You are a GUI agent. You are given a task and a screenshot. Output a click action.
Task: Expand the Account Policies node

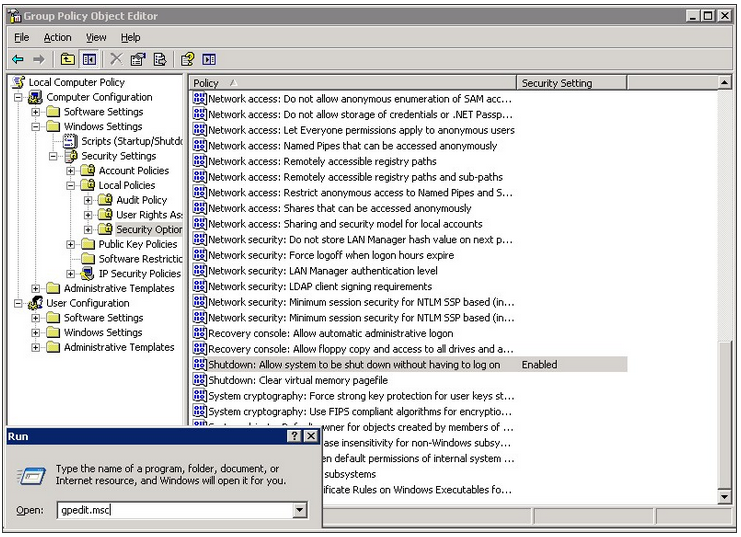(70, 171)
